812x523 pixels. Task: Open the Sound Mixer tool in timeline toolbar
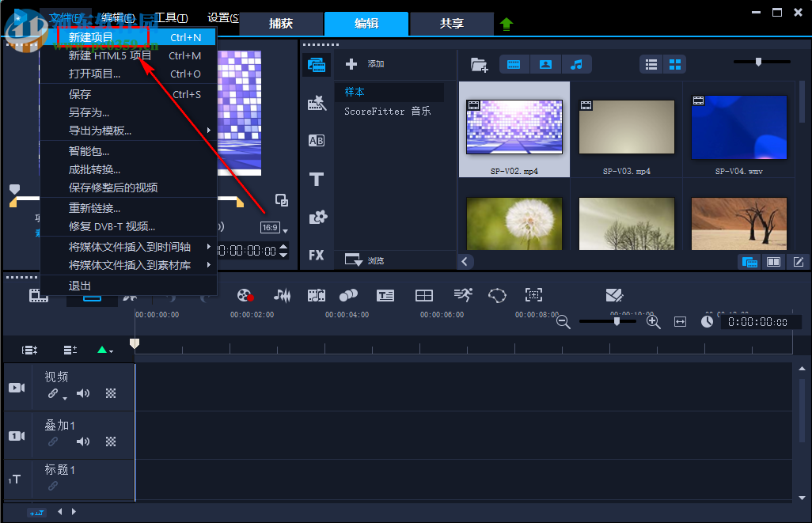(x=282, y=295)
